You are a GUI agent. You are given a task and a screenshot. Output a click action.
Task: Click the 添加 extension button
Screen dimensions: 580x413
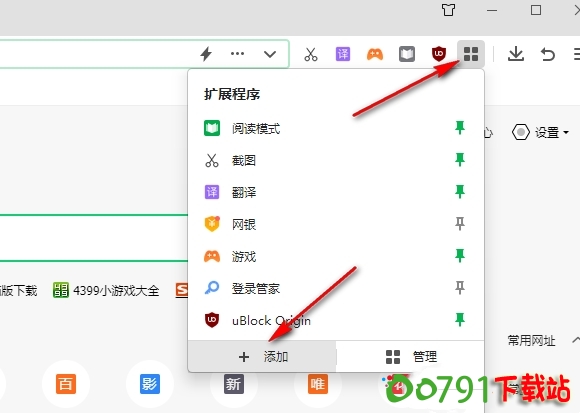[x=262, y=356]
